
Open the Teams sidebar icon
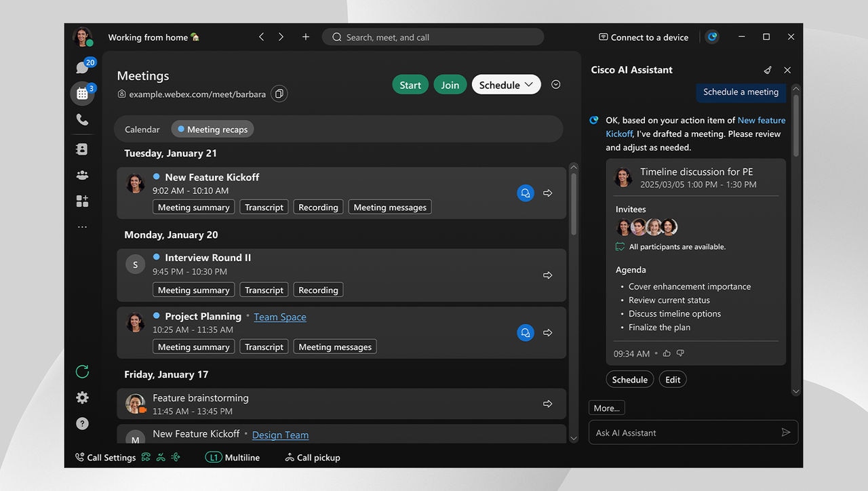point(82,175)
